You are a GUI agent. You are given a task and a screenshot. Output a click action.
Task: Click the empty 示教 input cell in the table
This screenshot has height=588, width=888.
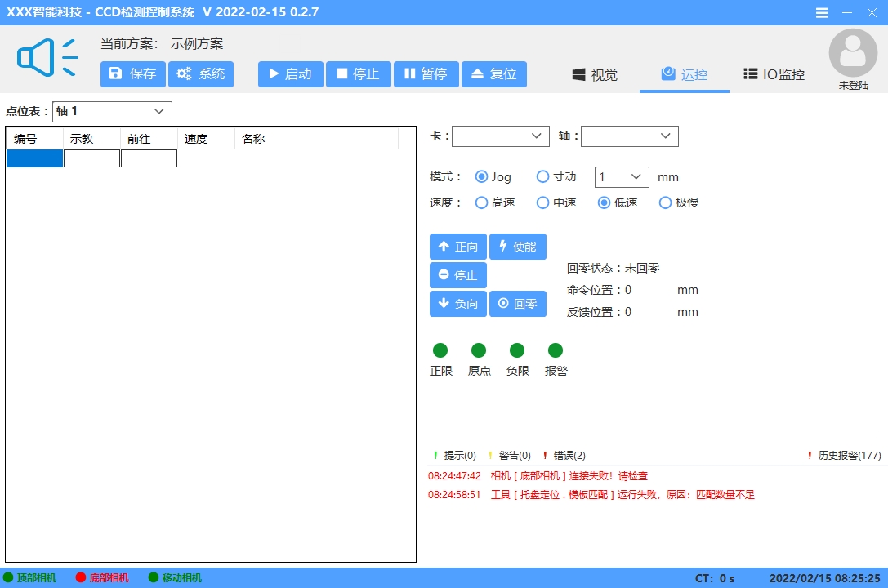point(91,158)
